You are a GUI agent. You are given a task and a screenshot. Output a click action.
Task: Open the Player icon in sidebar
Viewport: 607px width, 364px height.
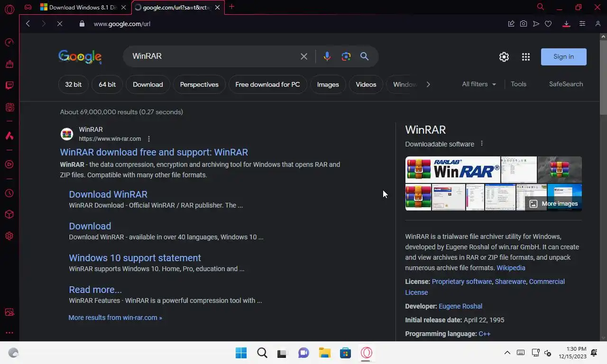[x=9, y=164]
